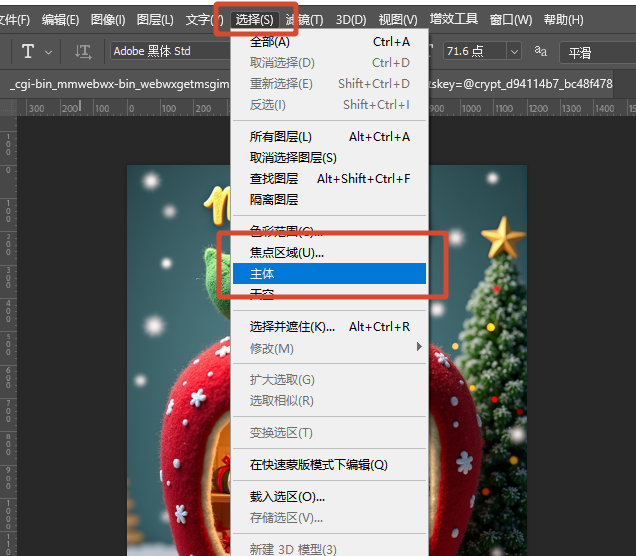Image resolution: width=636 pixels, height=556 pixels.
Task: Open the 平滑 anti-alias dropdown
Action: coord(597,52)
